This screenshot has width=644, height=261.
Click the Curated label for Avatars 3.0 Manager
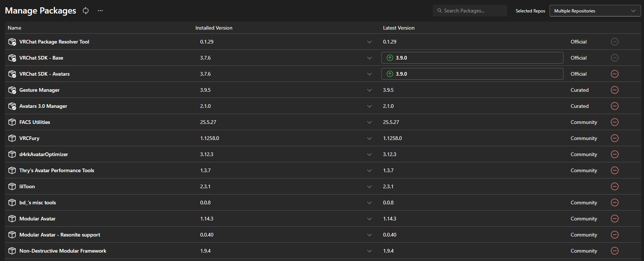tap(580, 106)
